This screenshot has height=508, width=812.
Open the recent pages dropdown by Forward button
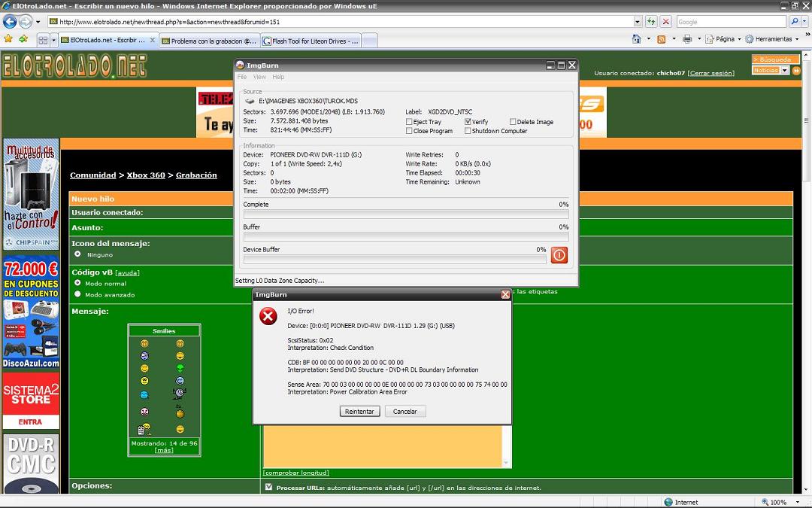click(x=38, y=22)
